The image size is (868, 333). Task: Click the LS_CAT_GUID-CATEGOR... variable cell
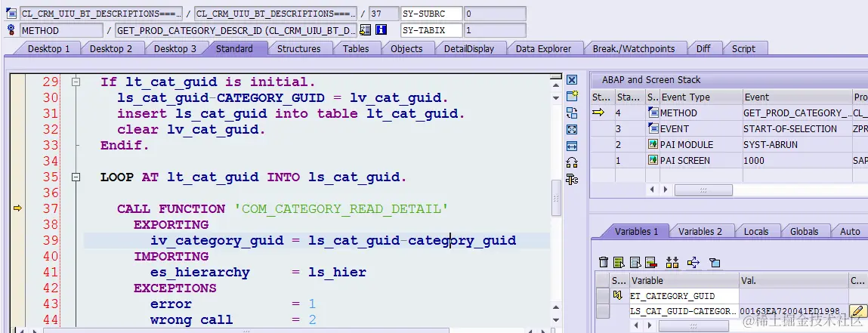[684, 311]
